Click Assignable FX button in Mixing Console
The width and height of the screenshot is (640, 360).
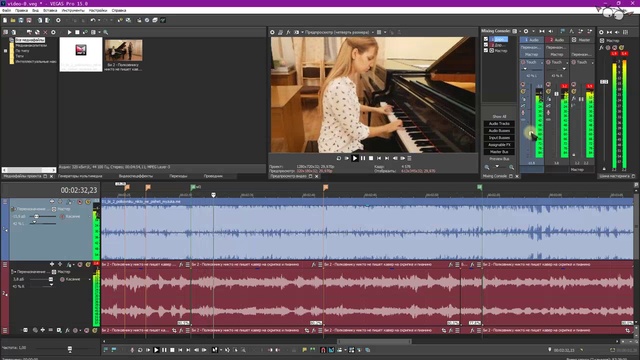coord(499,144)
